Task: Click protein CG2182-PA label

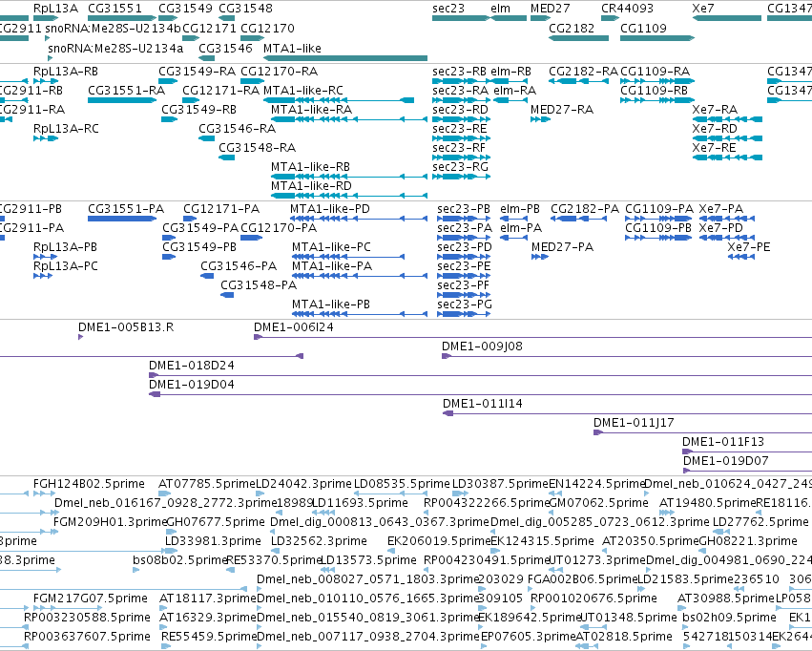Action: click(x=585, y=209)
